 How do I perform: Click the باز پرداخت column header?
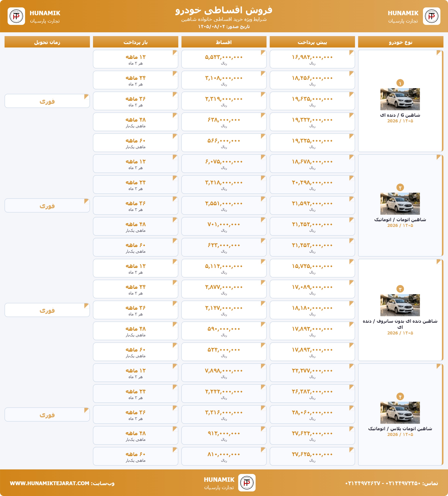pos(135,42)
